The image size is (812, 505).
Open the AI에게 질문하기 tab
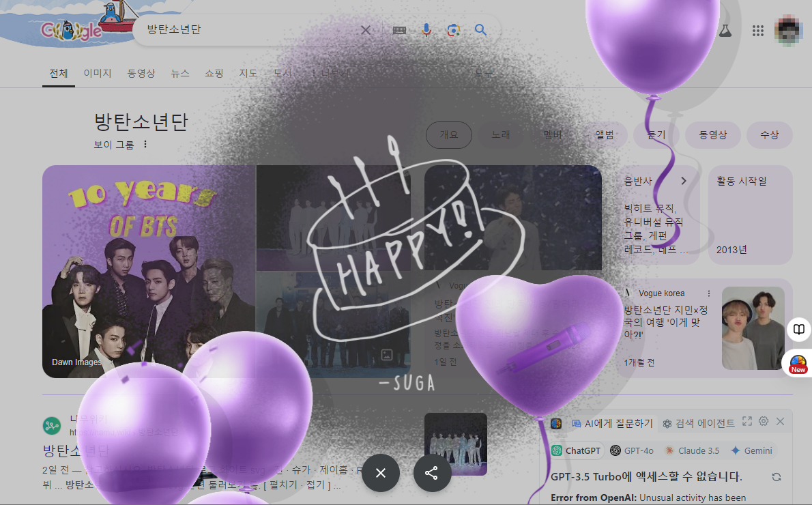point(612,424)
